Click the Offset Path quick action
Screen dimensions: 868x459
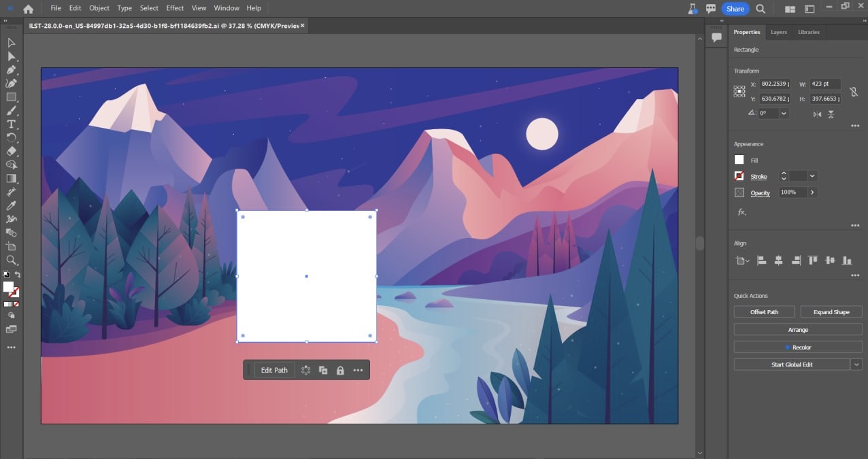click(764, 311)
